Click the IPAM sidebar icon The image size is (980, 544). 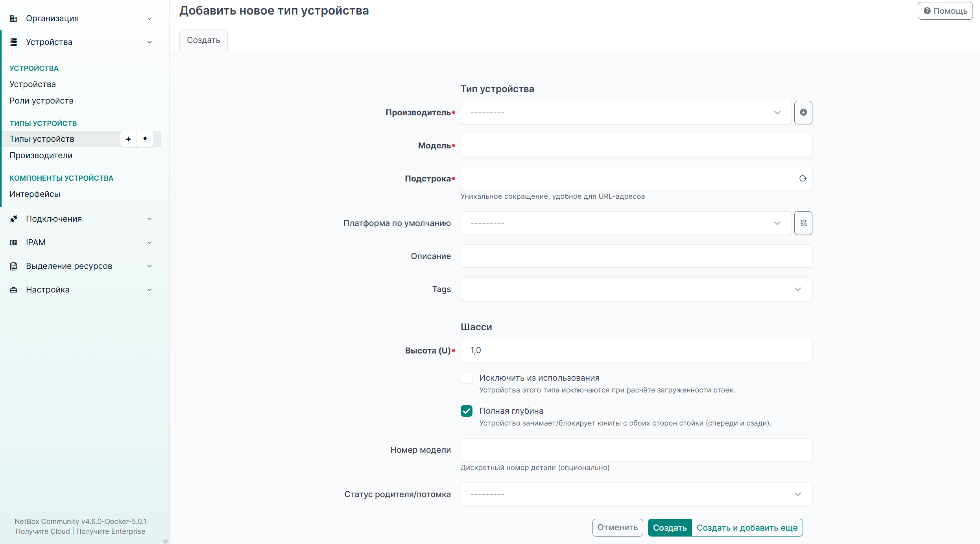[x=14, y=242]
